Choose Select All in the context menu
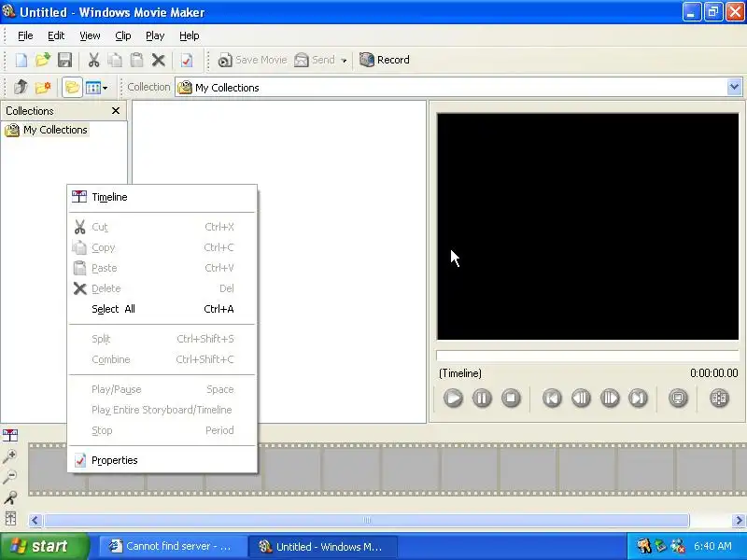Viewport: 747px width, 560px height. [162, 309]
